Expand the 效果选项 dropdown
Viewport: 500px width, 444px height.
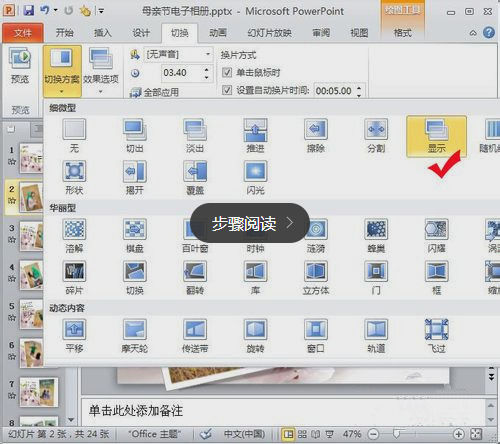pyautogui.click(x=101, y=71)
